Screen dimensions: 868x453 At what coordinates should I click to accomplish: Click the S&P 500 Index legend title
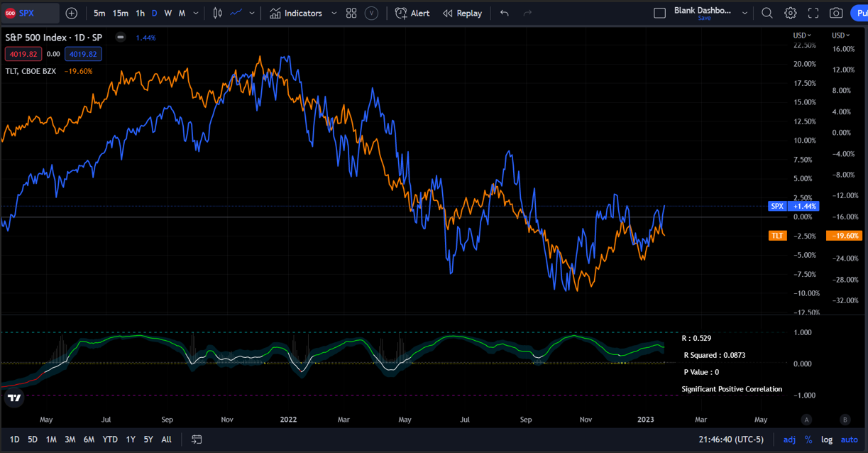[53, 38]
